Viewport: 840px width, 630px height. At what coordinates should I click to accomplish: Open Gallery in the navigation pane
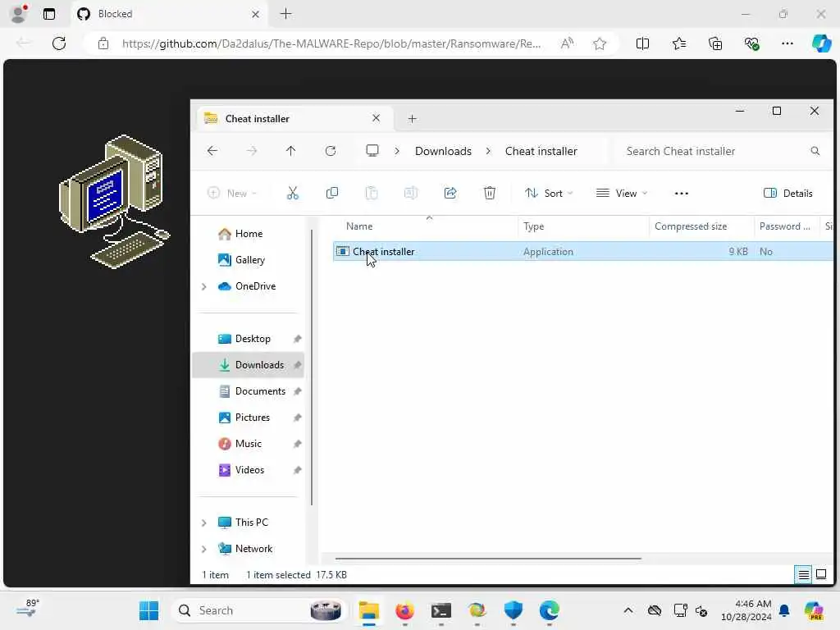pos(249,260)
